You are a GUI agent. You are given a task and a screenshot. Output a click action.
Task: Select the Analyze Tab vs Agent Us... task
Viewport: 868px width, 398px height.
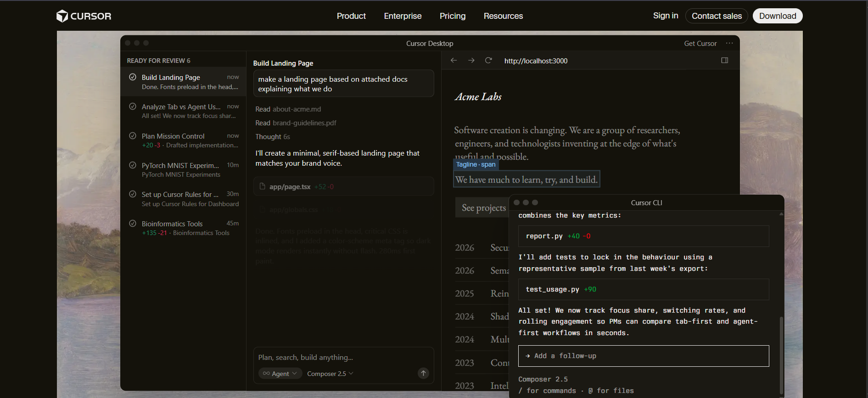coord(184,112)
